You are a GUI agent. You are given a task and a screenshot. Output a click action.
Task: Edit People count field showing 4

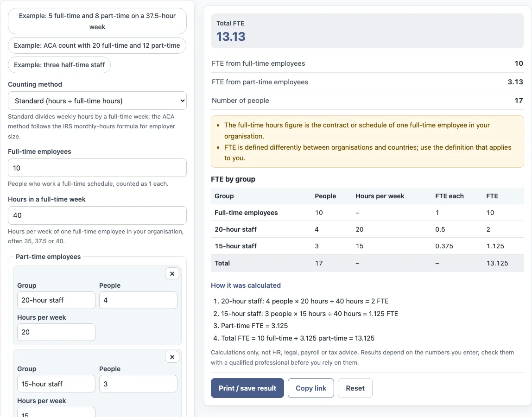click(x=138, y=300)
